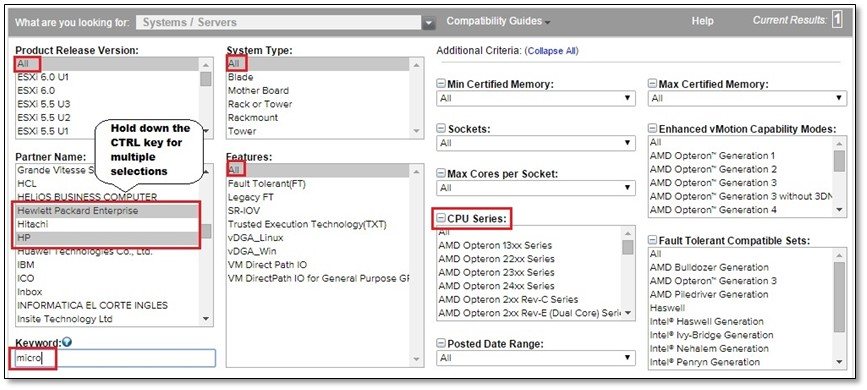Select ESXi 6.0 U1 in Product Release Version
Screen dimensions: 867x390
(x=107, y=77)
